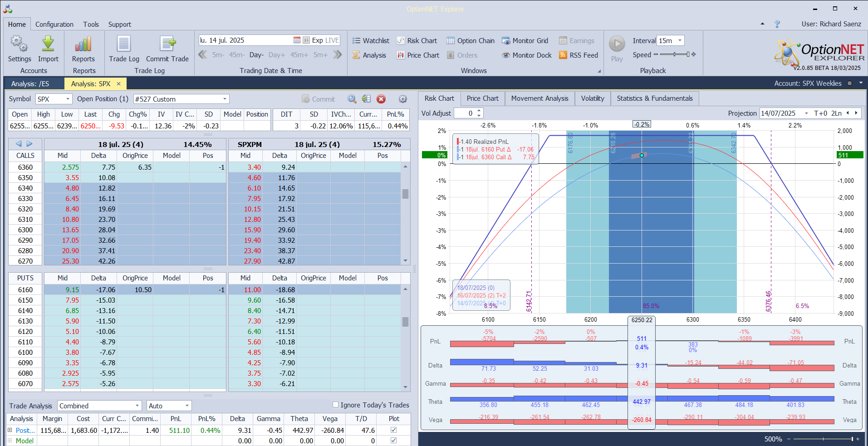Open the Settings gear icon
868x446 pixels.
coord(19,44)
